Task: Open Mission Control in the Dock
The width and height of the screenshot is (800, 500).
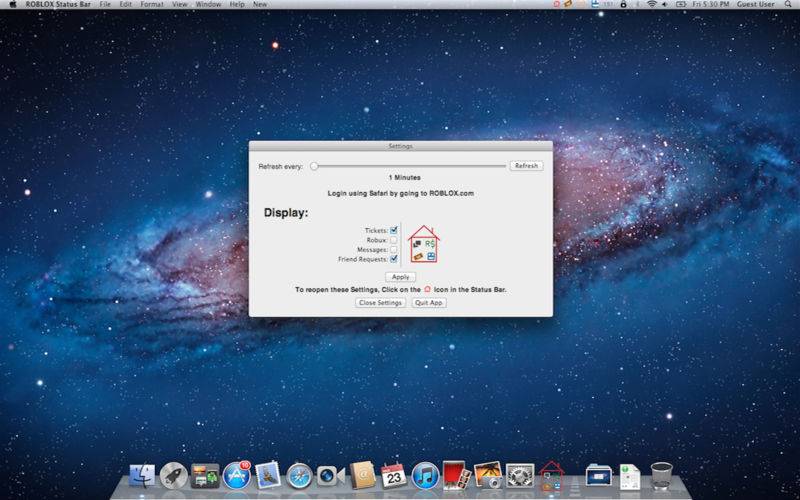Action: point(205,477)
